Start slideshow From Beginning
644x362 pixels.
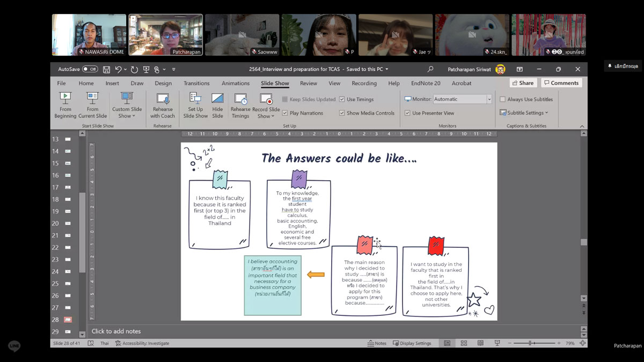pyautogui.click(x=65, y=105)
